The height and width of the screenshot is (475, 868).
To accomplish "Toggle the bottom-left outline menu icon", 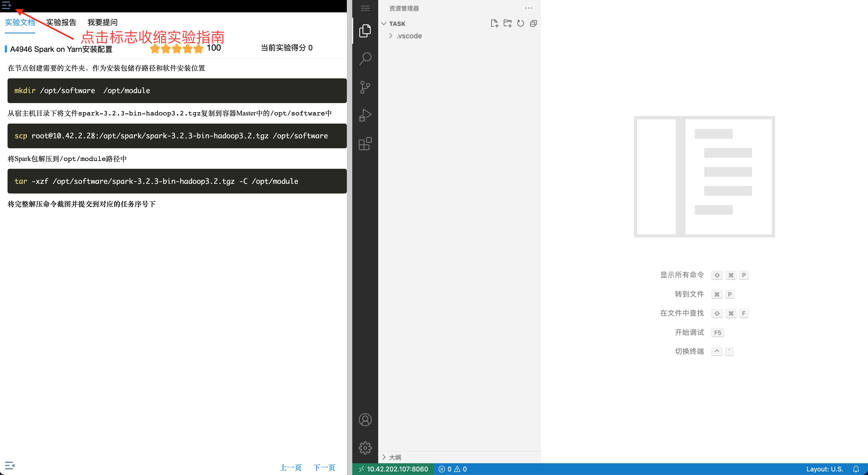I will point(9,466).
